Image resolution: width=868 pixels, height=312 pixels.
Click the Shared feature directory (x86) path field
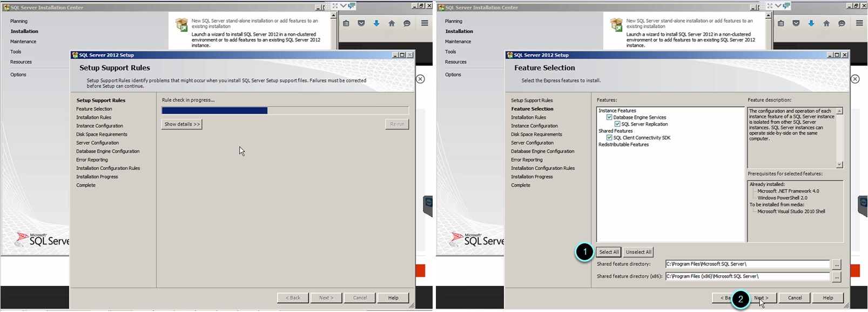coord(748,276)
